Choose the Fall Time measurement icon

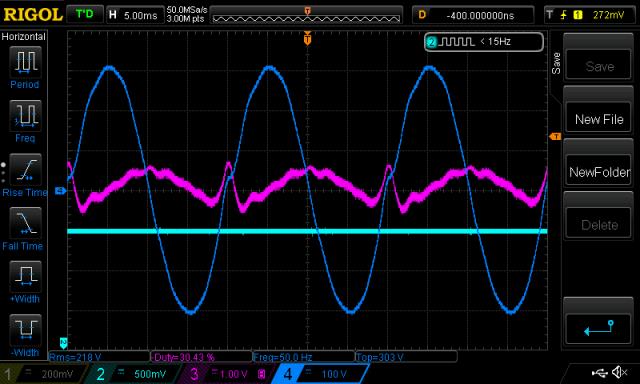tap(25, 223)
